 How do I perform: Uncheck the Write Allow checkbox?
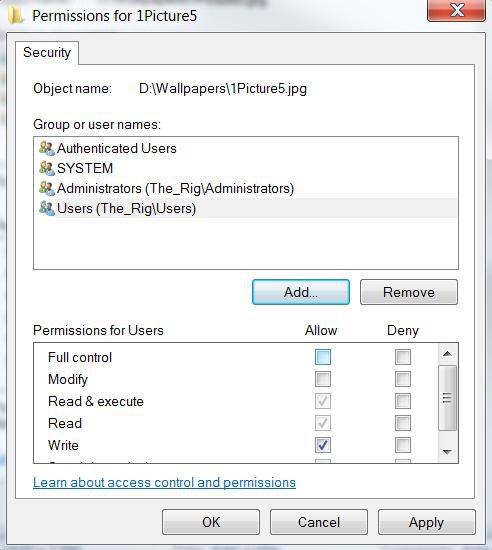(x=323, y=445)
